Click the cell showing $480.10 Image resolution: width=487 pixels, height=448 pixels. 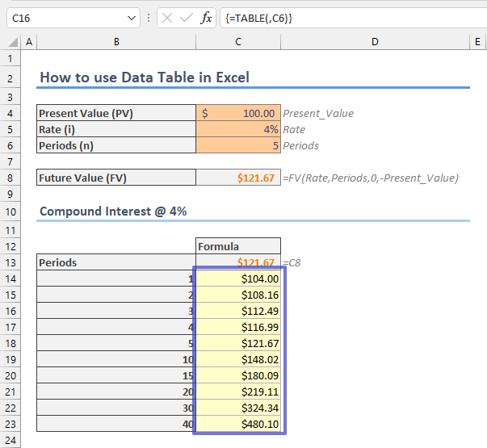[x=238, y=424]
